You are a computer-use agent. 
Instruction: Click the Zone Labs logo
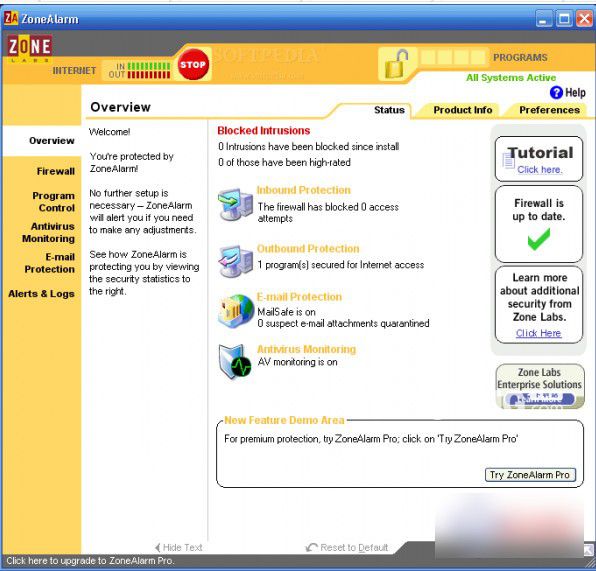point(29,48)
